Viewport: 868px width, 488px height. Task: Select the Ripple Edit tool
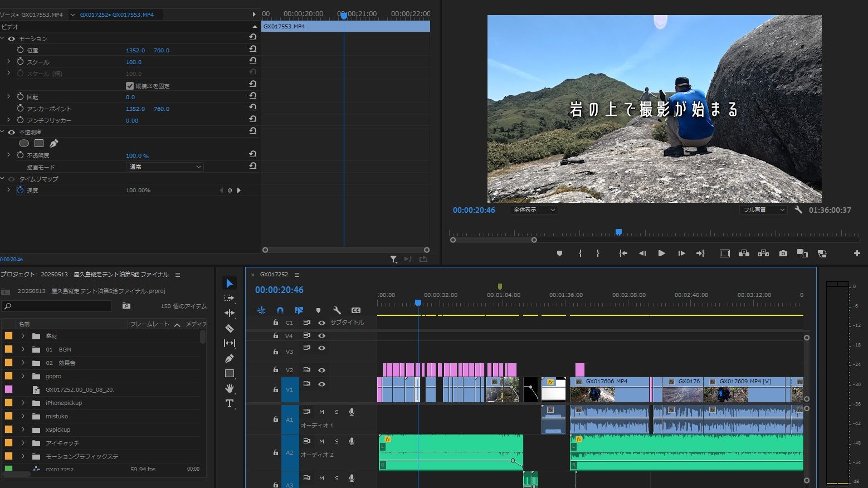click(x=229, y=313)
